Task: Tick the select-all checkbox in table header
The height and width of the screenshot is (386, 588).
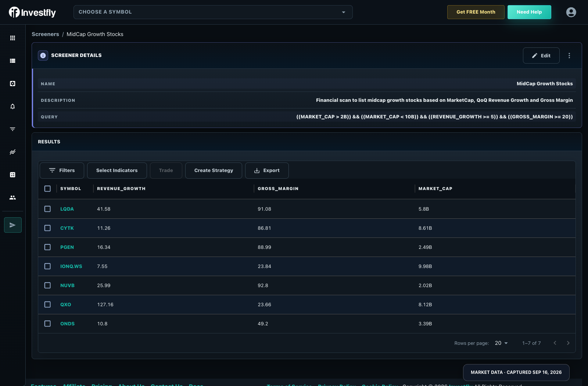Action: pyautogui.click(x=47, y=189)
